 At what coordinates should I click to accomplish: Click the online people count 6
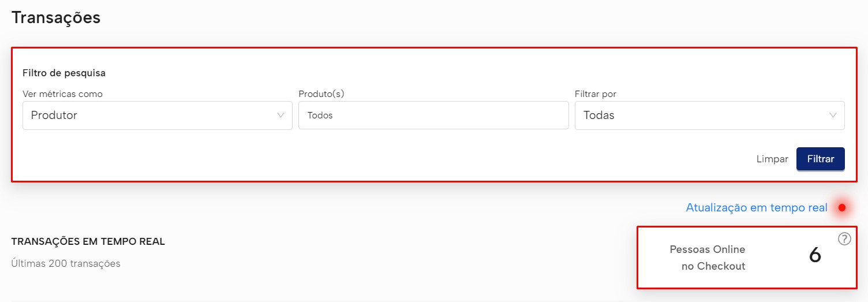pos(815,255)
